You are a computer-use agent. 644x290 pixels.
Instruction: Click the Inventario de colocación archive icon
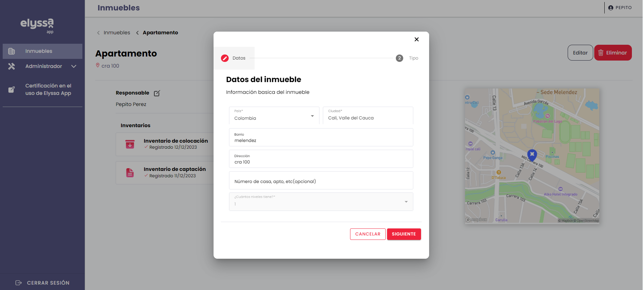click(x=130, y=144)
